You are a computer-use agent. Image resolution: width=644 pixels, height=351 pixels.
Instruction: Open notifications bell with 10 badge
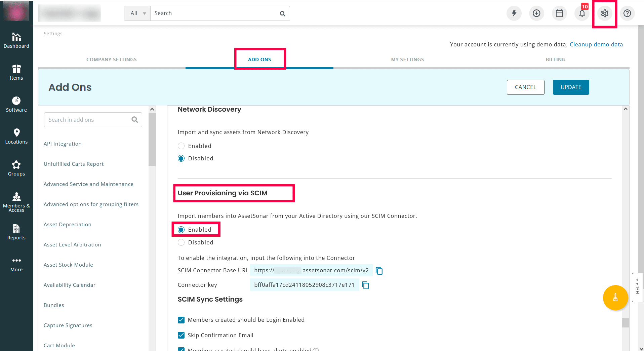(582, 13)
